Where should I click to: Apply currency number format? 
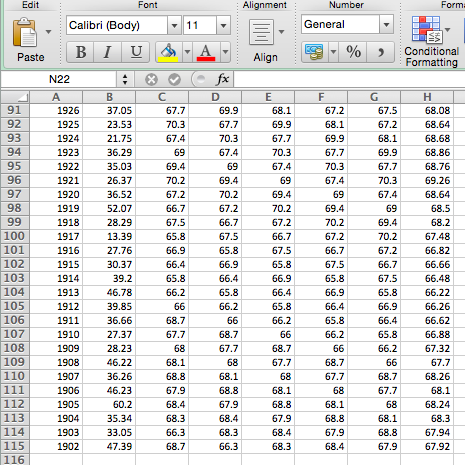(x=314, y=52)
